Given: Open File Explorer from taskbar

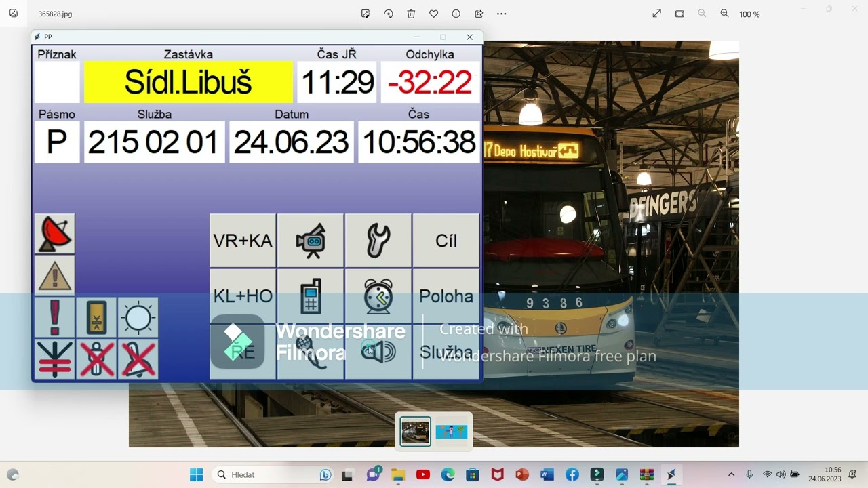Looking at the screenshot, I should point(397,474).
